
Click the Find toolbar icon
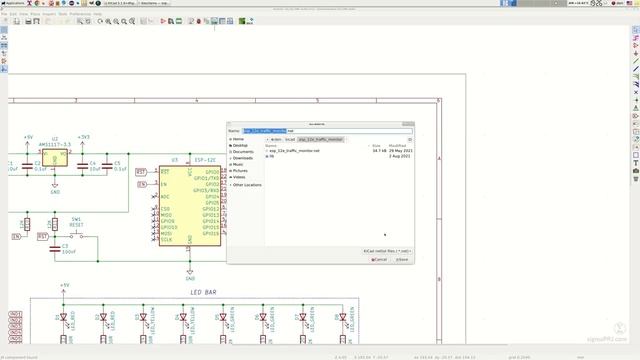pyautogui.click(x=80, y=21)
